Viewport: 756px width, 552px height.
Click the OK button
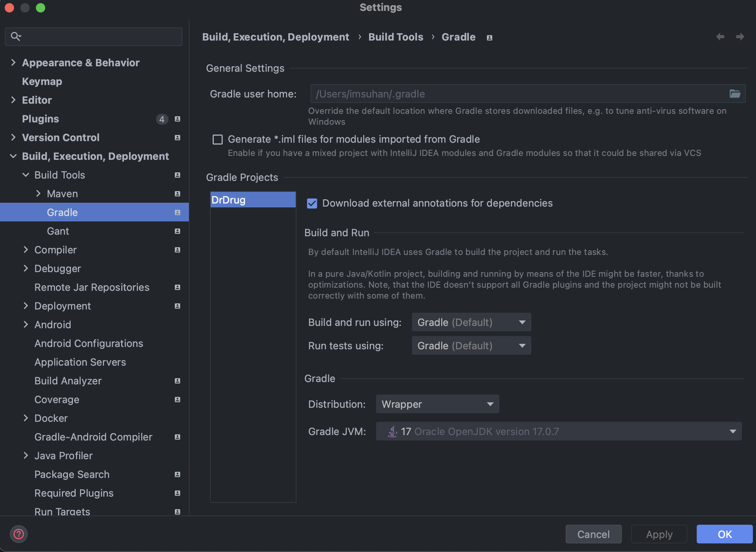pos(724,534)
